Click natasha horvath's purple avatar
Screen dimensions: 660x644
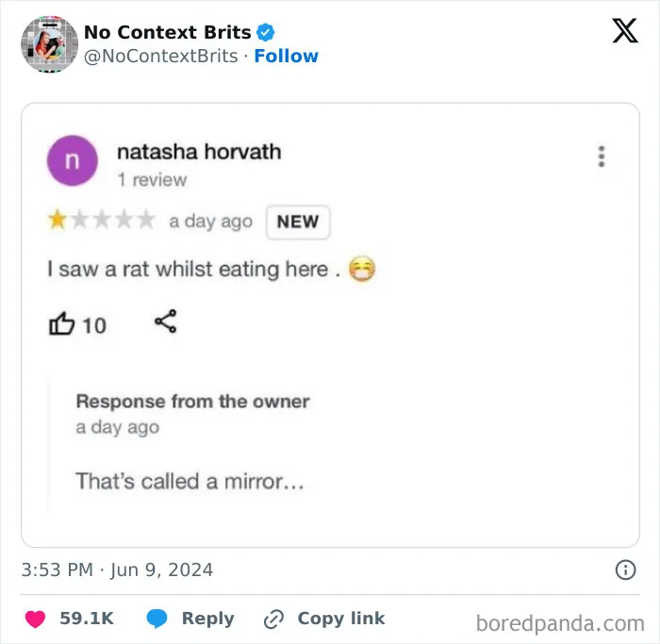click(x=73, y=160)
